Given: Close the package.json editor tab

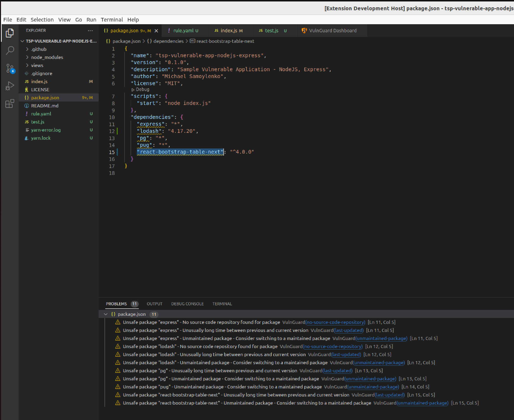Looking at the screenshot, I should coord(156,31).
